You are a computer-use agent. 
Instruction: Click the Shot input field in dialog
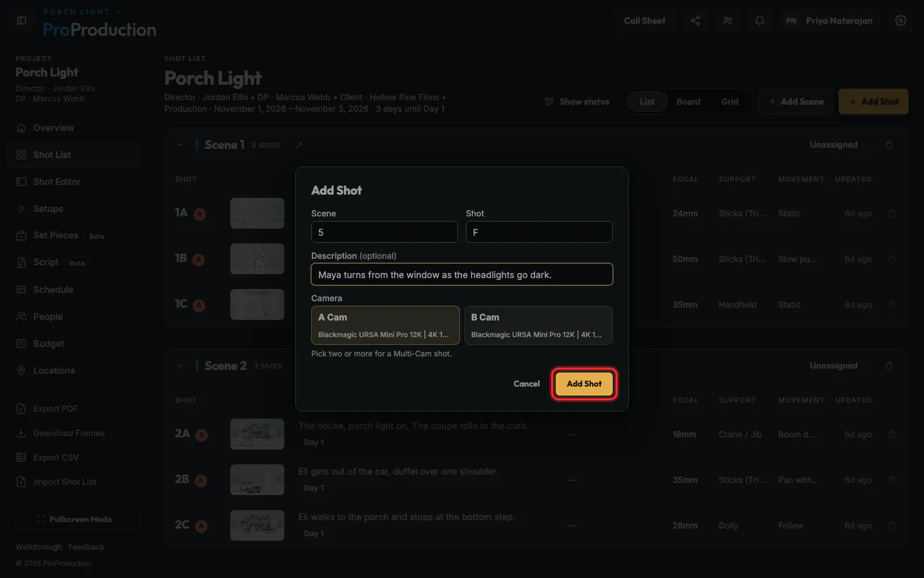pyautogui.click(x=539, y=232)
